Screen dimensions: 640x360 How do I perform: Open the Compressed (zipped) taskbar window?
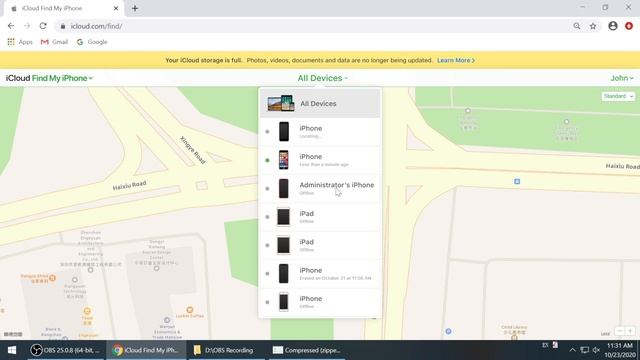pos(307,350)
